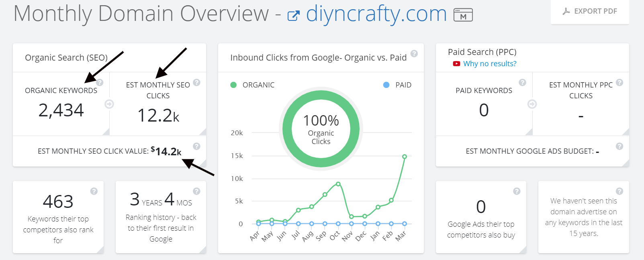Toggle the PAID legend series

click(x=397, y=85)
